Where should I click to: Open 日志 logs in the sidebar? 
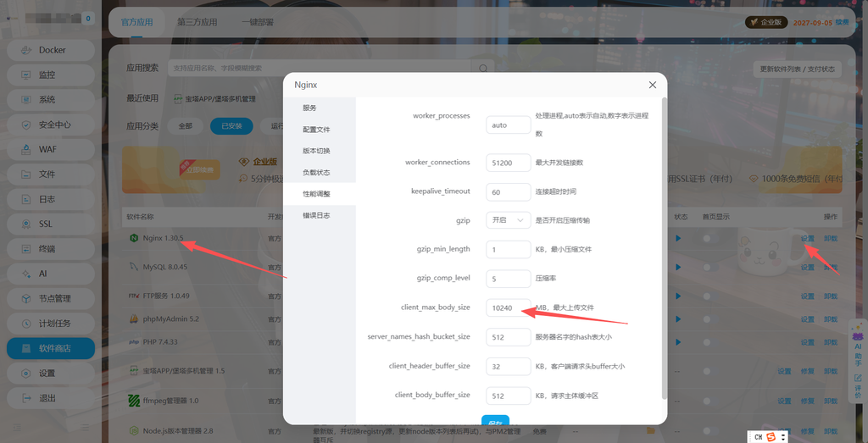click(50, 199)
